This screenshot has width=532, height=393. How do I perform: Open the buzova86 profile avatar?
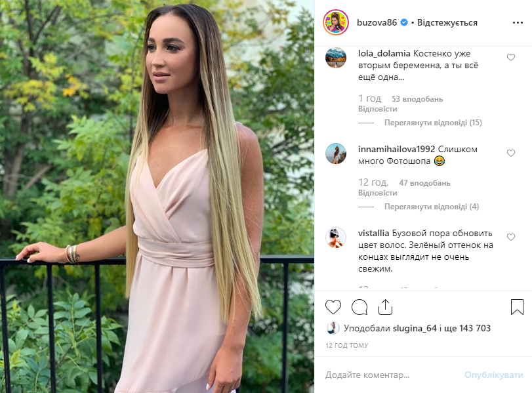336,22
